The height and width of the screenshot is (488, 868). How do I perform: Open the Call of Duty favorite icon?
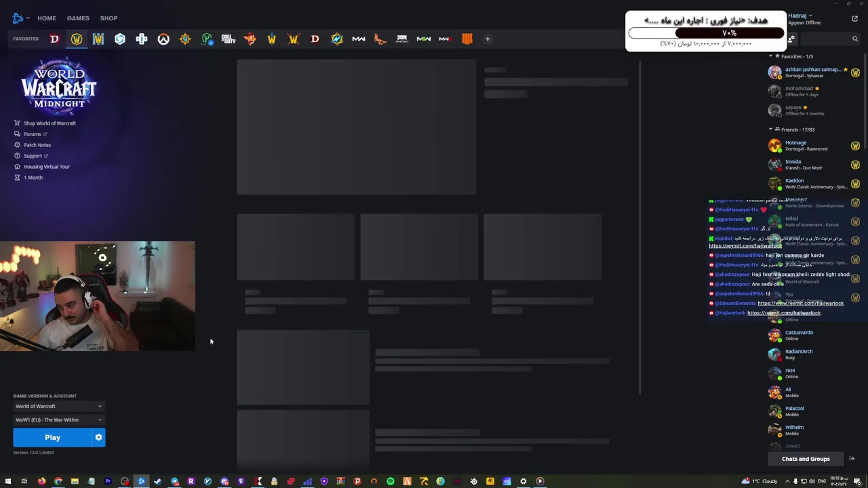pyautogui.click(x=229, y=39)
